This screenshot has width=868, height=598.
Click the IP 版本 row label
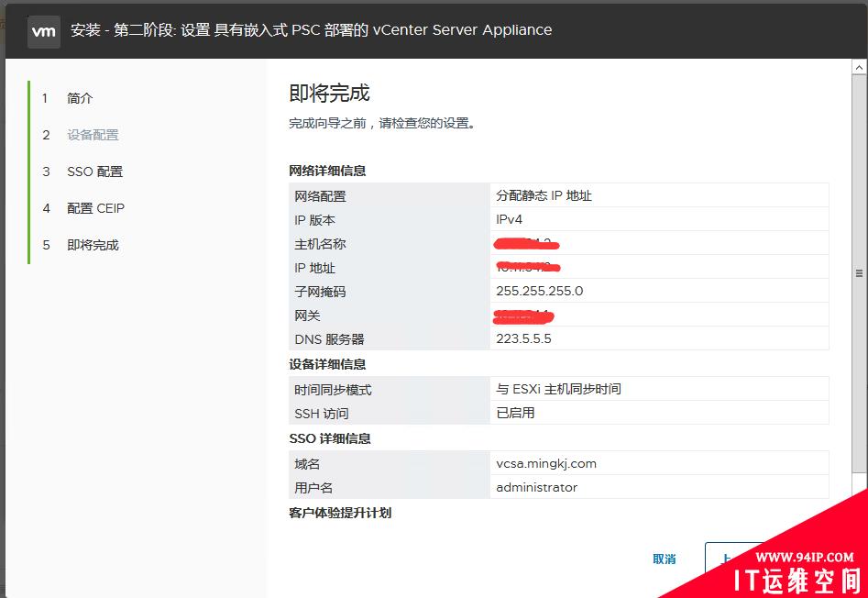[x=314, y=220]
